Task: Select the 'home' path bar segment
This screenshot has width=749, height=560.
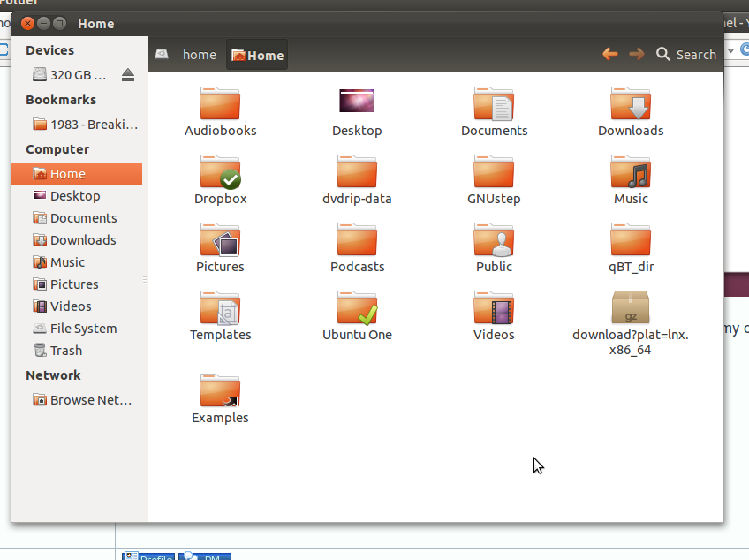Action: tap(200, 55)
